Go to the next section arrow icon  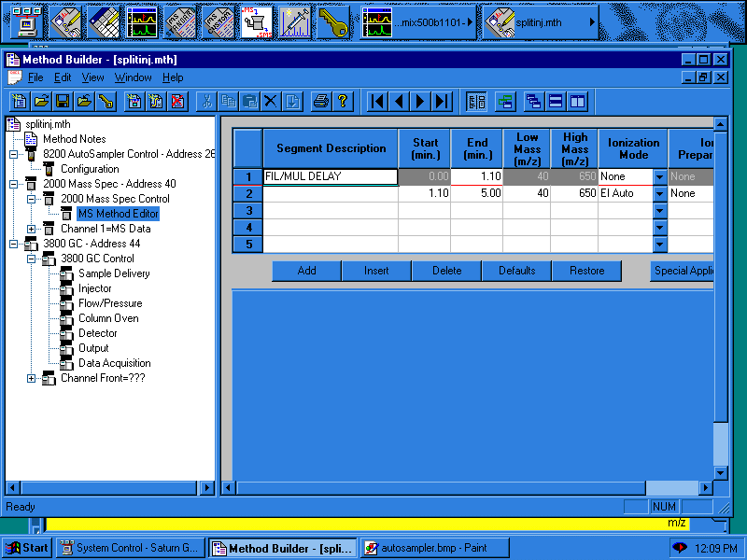[x=420, y=102]
